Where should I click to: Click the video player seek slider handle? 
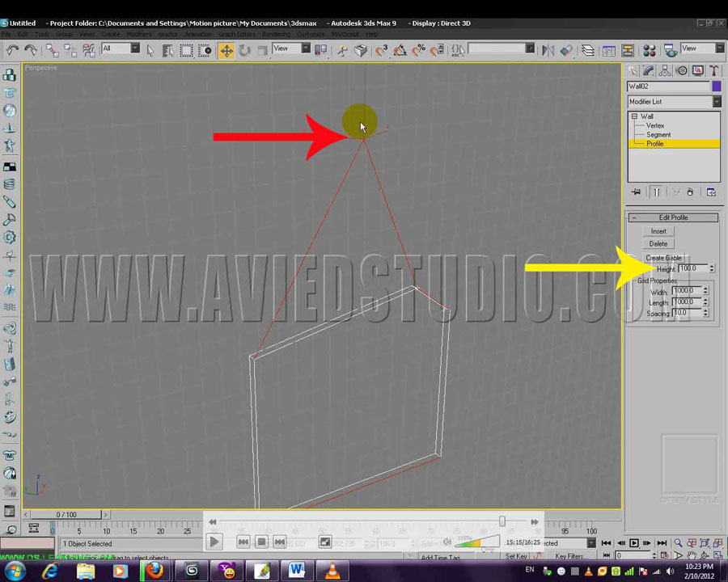point(502,521)
